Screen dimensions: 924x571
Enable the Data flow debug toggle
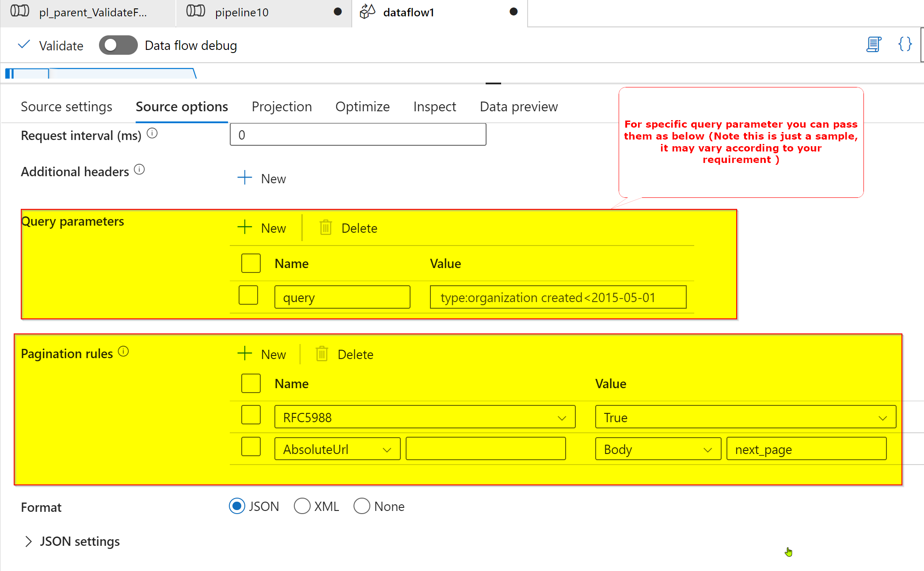118,45
